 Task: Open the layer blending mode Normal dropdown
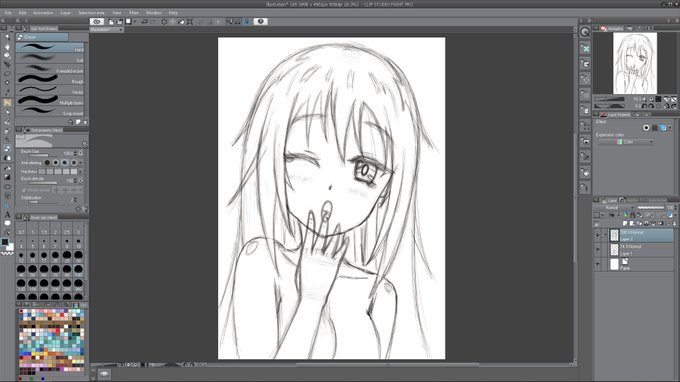[x=614, y=208]
